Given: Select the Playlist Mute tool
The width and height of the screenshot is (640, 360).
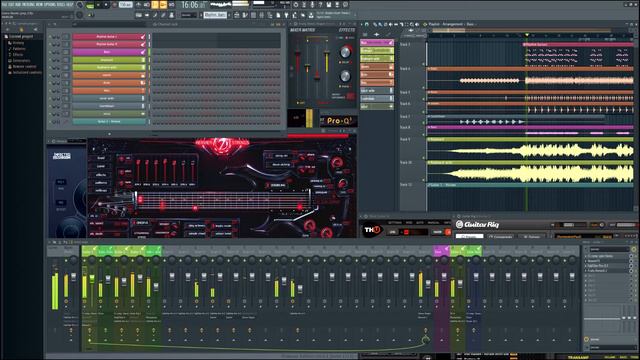Looking at the screenshot, I should pyautogui.click(x=391, y=24).
